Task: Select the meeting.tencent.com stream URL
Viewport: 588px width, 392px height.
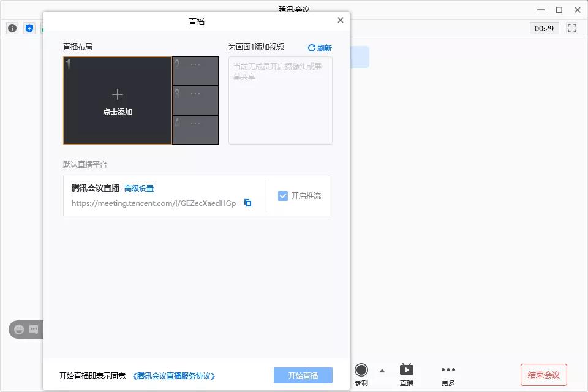Action: (154, 204)
